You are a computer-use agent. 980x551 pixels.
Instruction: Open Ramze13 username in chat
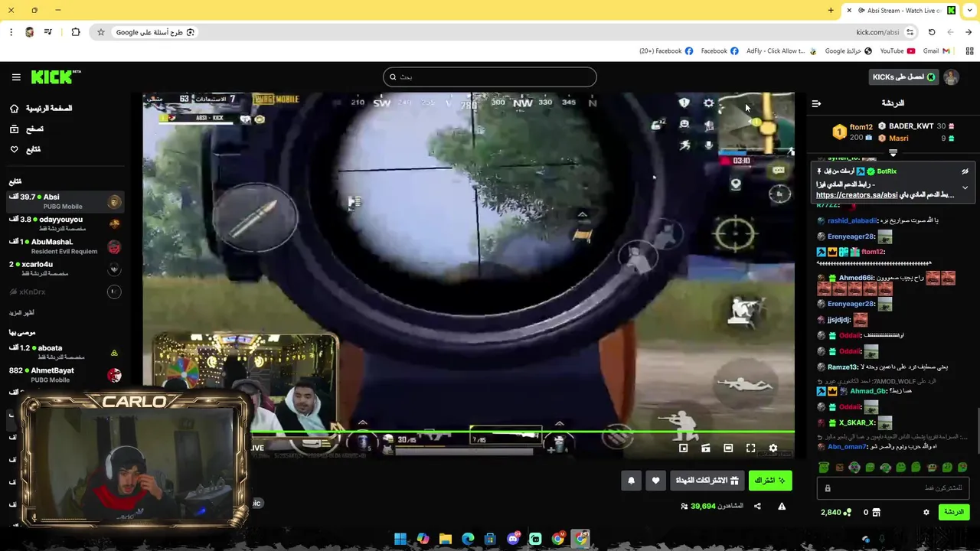coord(842,367)
